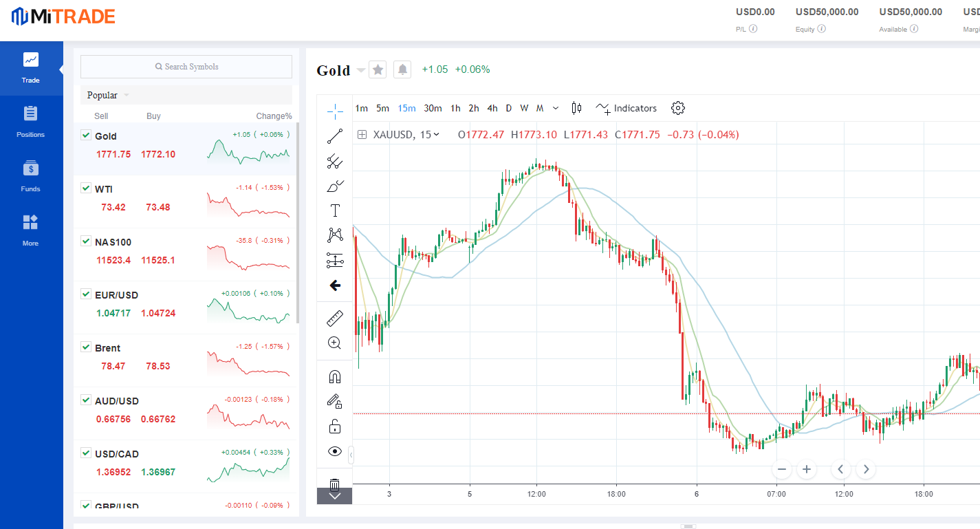Toggle the EUR/USD checkbox
This screenshot has height=529, width=980.
86,294
